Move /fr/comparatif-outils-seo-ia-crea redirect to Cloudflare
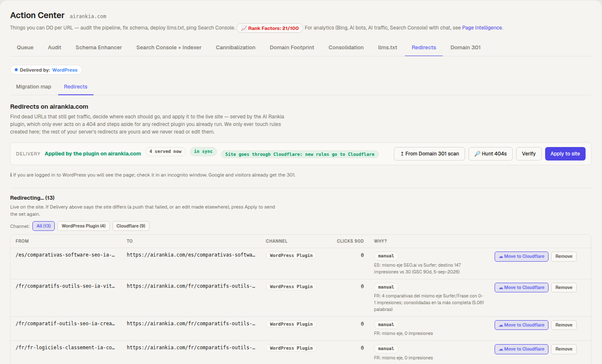Image resolution: width=602 pixels, height=364 pixels. 521,325
